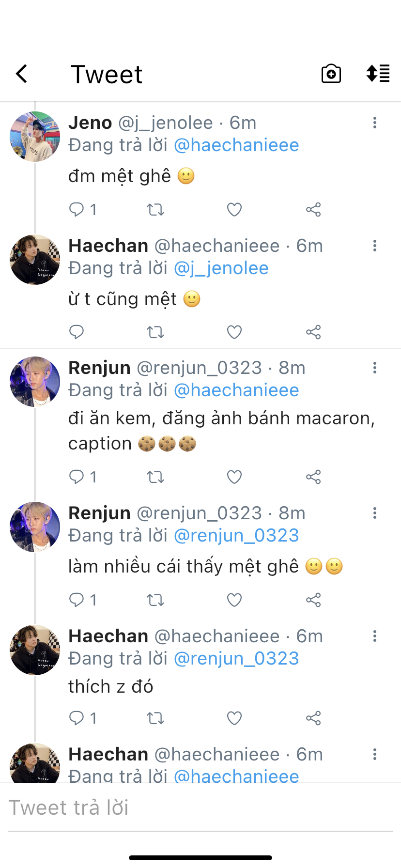Open more options on Jeno's tweet
The width and height of the screenshot is (401, 868).
pos(374,123)
